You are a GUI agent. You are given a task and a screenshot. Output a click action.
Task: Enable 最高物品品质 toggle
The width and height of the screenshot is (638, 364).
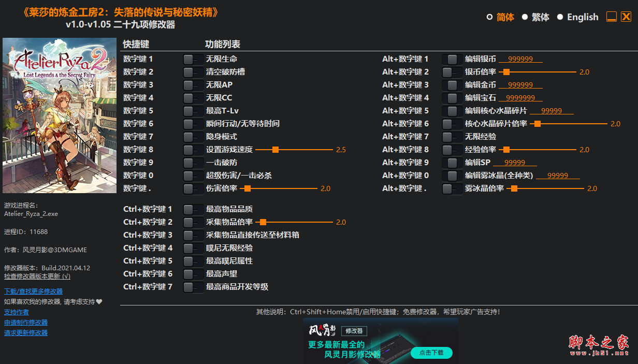pyautogui.click(x=193, y=209)
